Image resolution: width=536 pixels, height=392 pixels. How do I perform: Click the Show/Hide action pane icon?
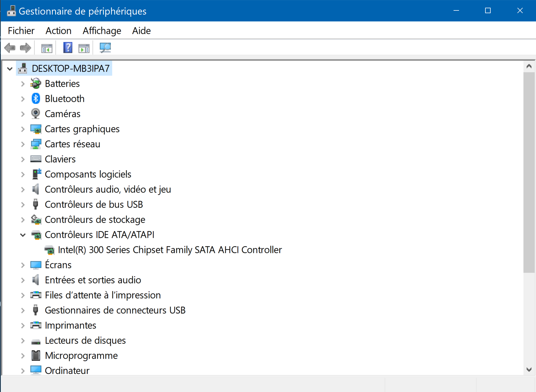click(84, 48)
